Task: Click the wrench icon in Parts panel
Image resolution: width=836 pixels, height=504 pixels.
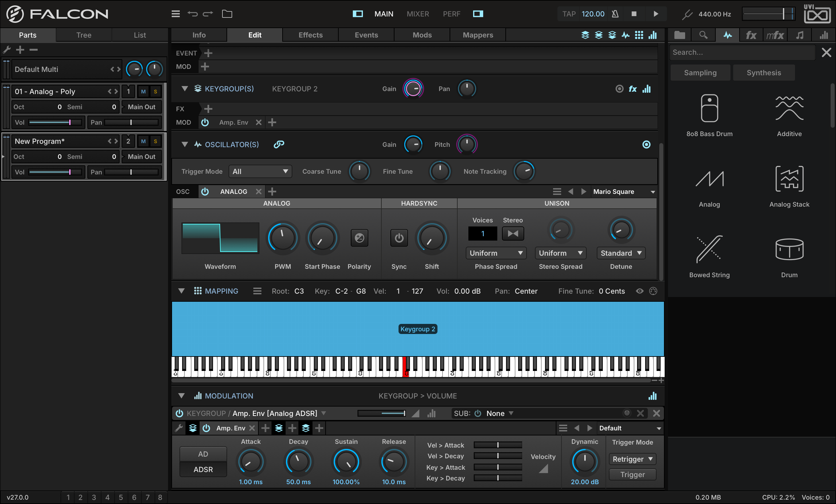Action: 7,50
